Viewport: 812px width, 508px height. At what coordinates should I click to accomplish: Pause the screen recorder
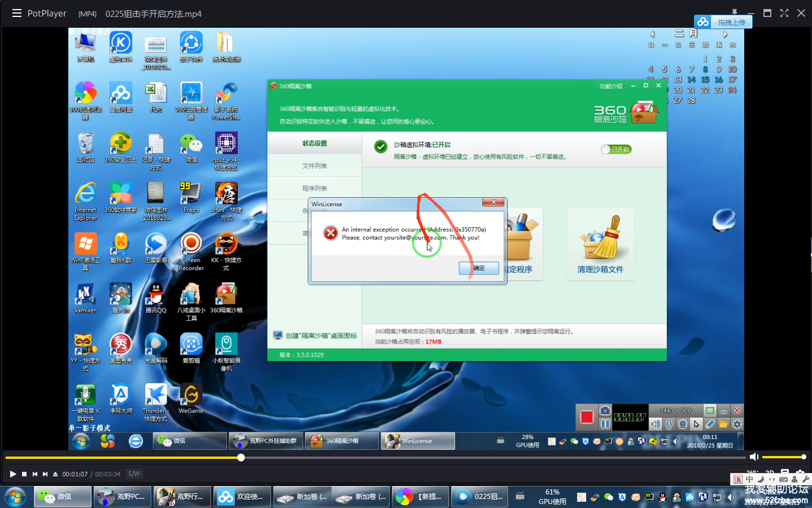605,424
